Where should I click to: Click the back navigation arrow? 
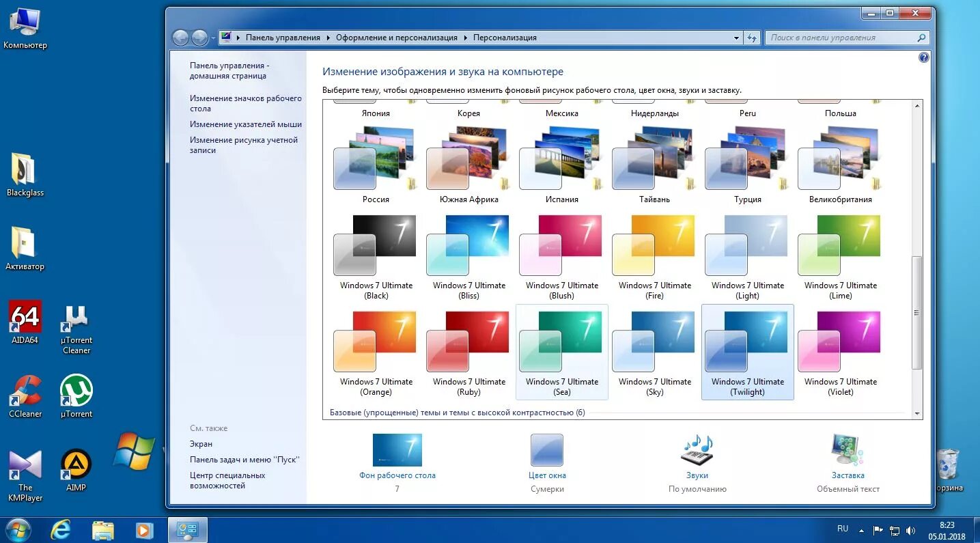point(180,38)
